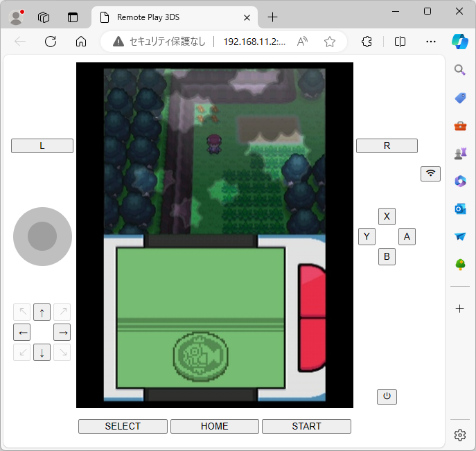Tap the red Poketch app-switch upper button
This screenshot has height=451, width=476.
tap(312, 291)
